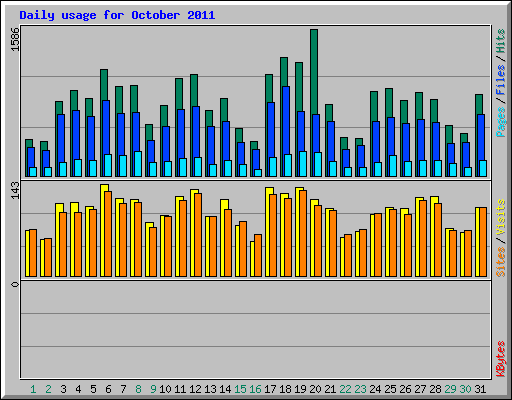Click day label '12' on the x-axis

coord(195,389)
